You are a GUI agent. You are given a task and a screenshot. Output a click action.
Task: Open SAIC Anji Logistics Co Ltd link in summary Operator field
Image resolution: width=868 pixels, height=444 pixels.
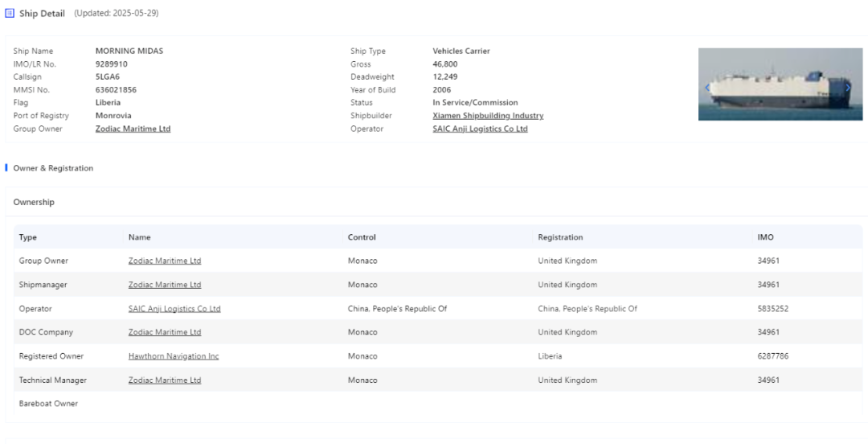[x=480, y=129]
